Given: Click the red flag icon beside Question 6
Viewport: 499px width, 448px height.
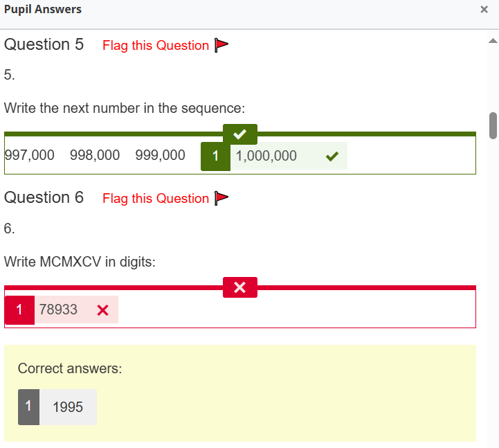Looking at the screenshot, I should pyautogui.click(x=221, y=199).
